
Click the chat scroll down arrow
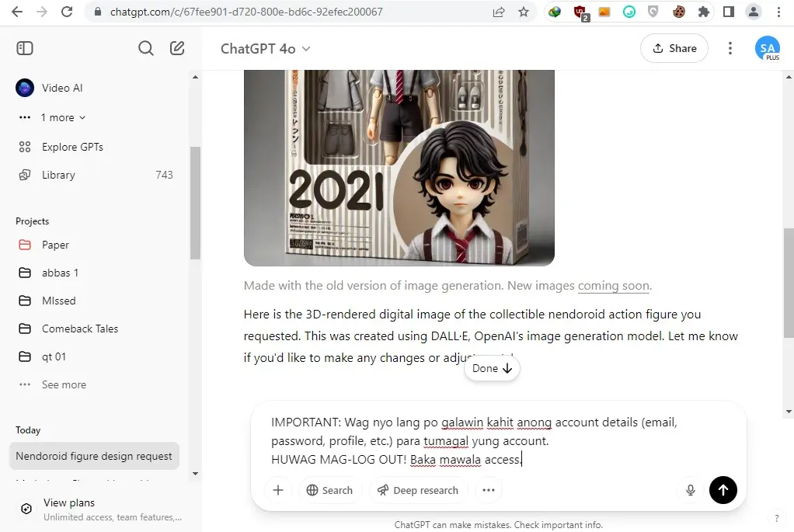click(789, 412)
